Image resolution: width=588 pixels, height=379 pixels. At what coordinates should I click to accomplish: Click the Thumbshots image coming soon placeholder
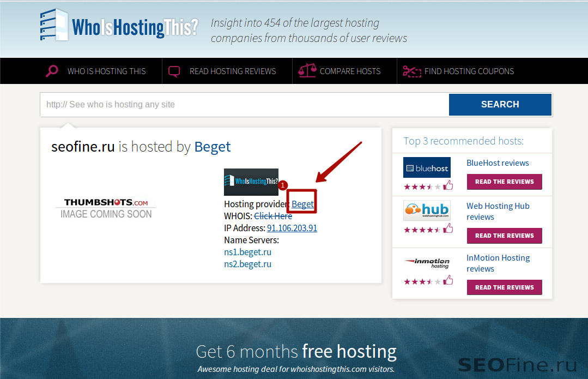tap(106, 208)
